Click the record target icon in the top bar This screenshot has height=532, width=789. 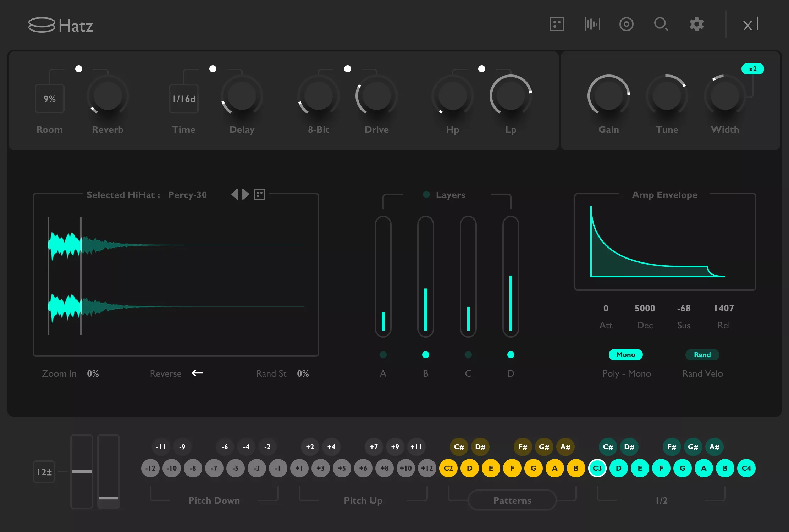627,24
